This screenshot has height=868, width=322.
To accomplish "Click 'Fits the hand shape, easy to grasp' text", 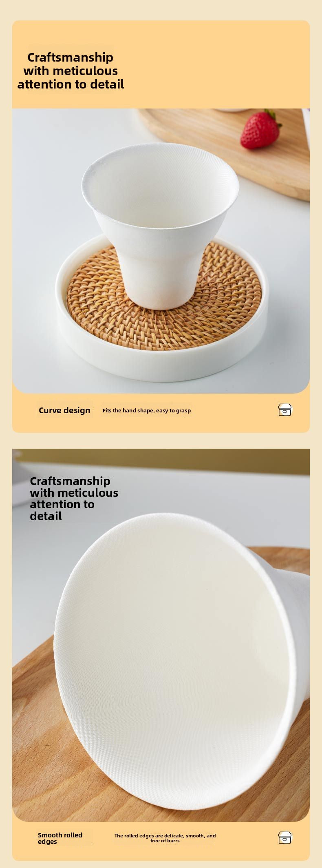I will point(147,410).
